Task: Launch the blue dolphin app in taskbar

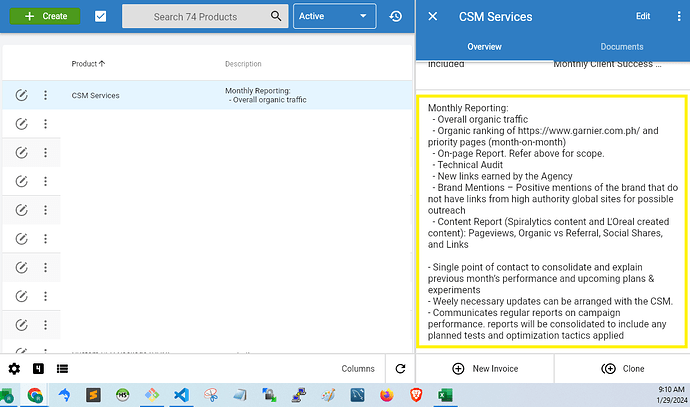Action: (64, 395)
